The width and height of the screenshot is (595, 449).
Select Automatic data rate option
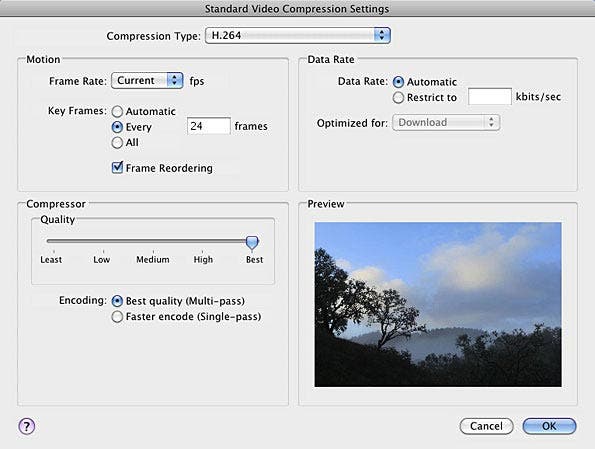click(398, 82)
